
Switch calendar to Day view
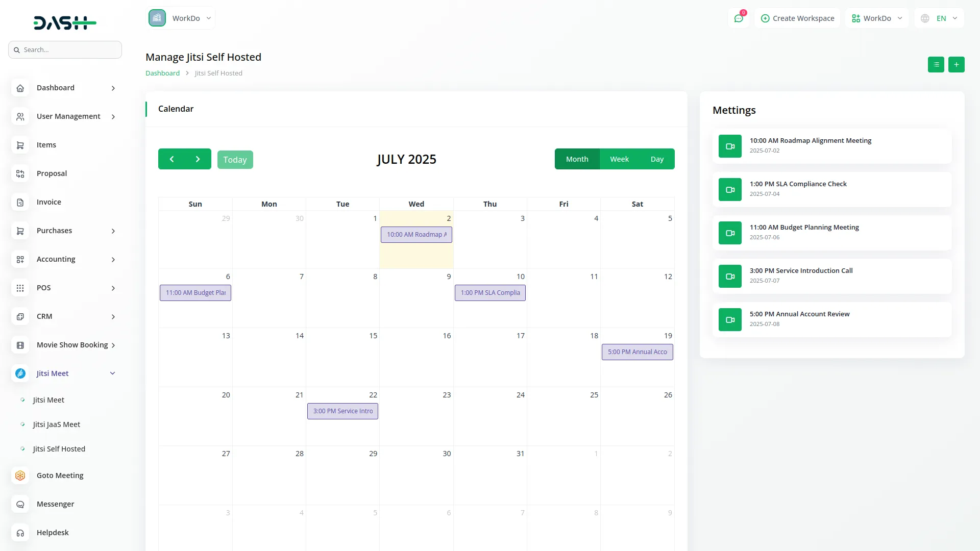pos(657,159)
